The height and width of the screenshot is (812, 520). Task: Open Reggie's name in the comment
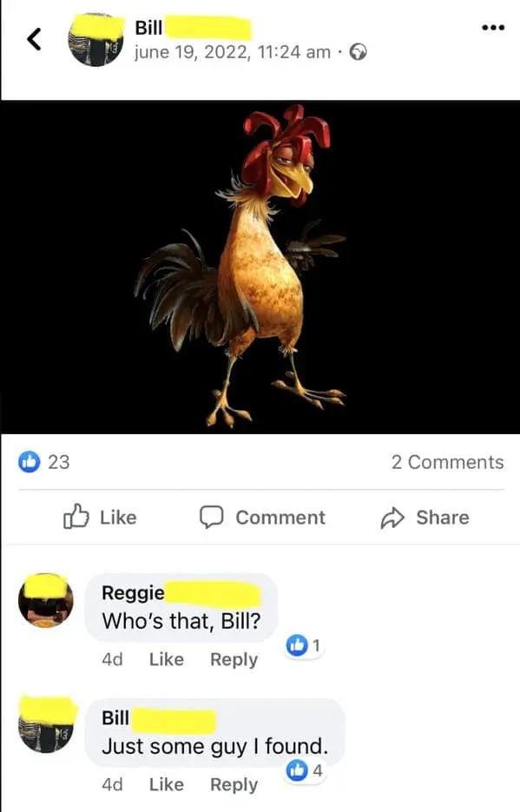[x=133, y=593]
